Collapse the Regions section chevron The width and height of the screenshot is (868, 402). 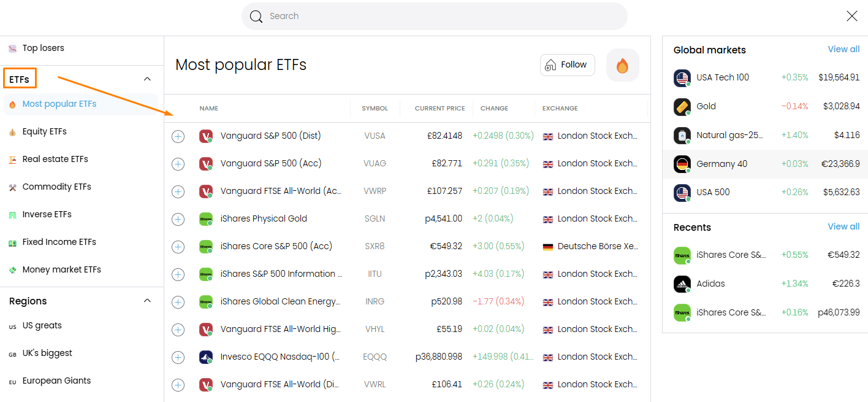pos(147,301)
